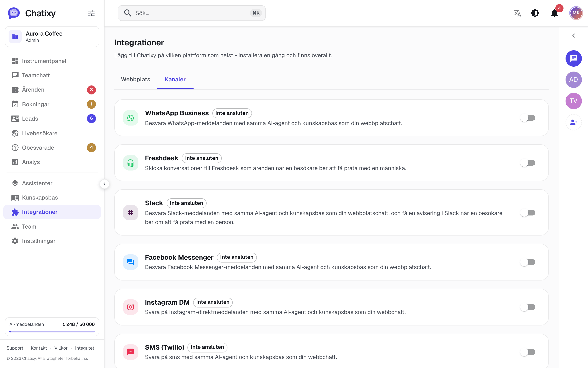588x368 pixels.
Task: Enable the WhatsApp Business toggle
Action: click(528, 118)
